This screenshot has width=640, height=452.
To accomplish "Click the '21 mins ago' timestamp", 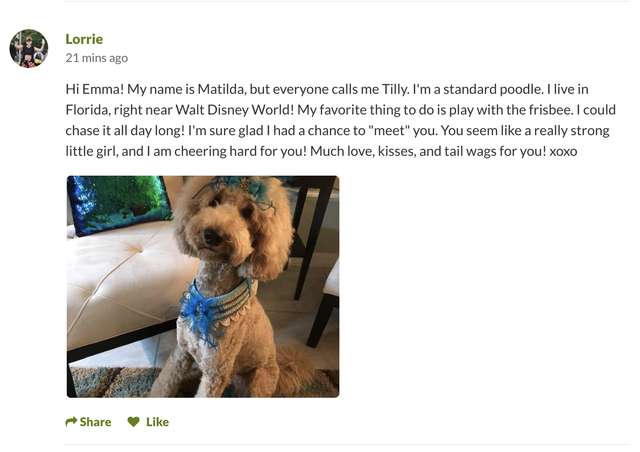I will click(x=97, y=58).
